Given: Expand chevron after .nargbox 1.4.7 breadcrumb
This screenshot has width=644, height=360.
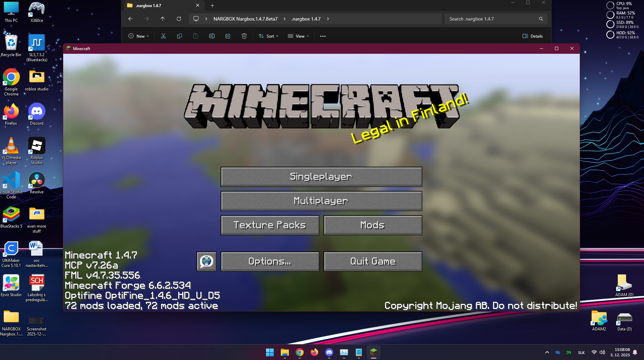Looking at the screenshot, I should tap(328, 19).
